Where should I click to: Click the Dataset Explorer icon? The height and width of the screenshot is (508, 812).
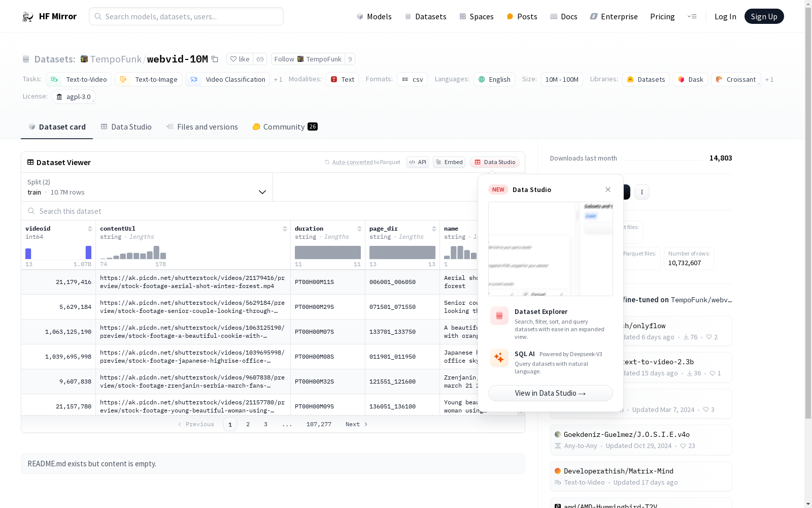pyautogui.click(x=499, y=316)
